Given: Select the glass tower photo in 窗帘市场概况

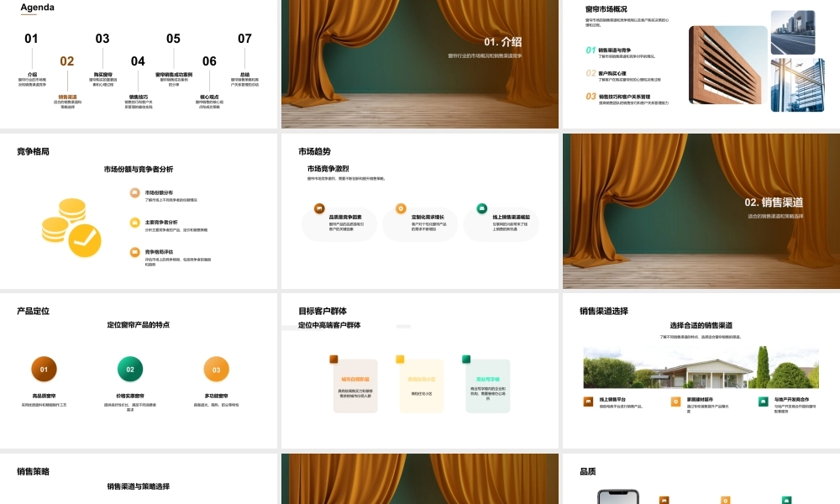Looking at the screenshot, I should [798, 85].
